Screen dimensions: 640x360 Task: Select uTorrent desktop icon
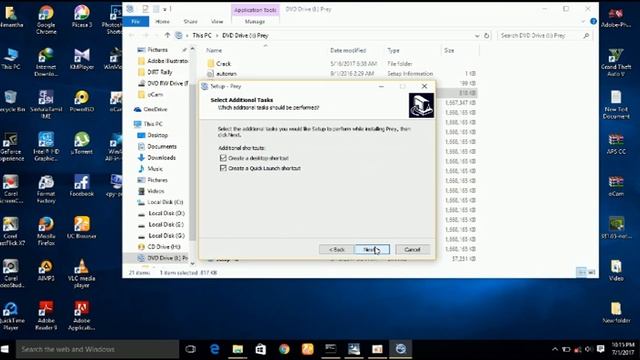pos(82,143)
